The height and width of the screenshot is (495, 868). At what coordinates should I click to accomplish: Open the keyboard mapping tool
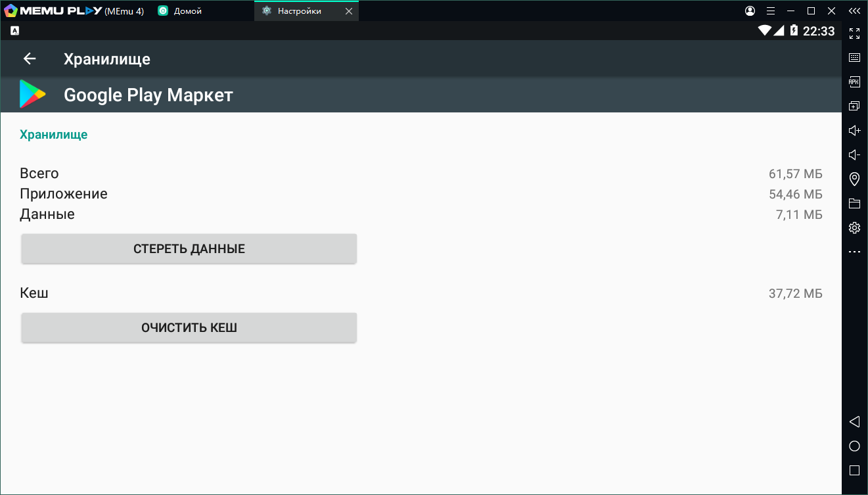point(854,58)
